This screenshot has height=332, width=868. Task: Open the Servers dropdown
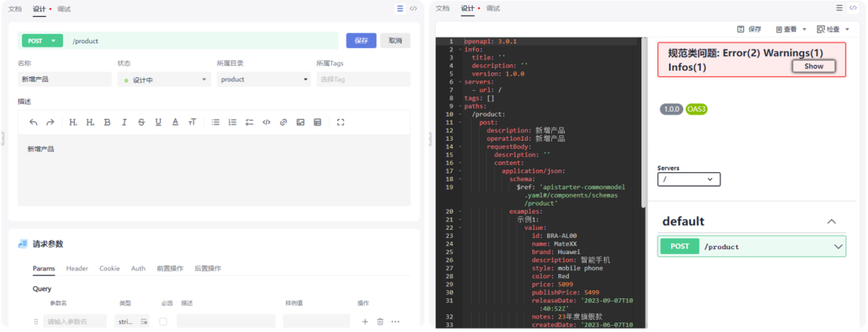(x=690, y=179)
